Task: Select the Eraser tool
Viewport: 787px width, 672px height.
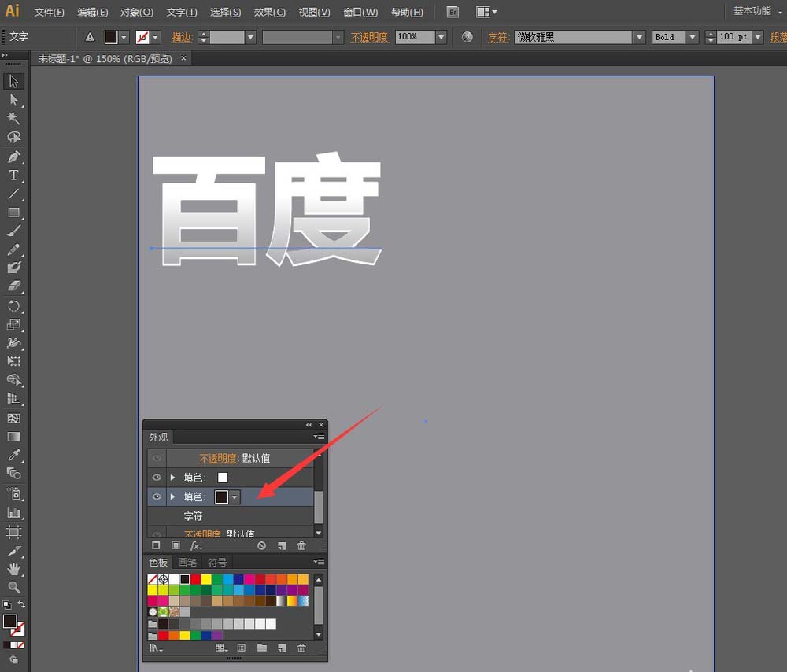Action: pos(13,286)
